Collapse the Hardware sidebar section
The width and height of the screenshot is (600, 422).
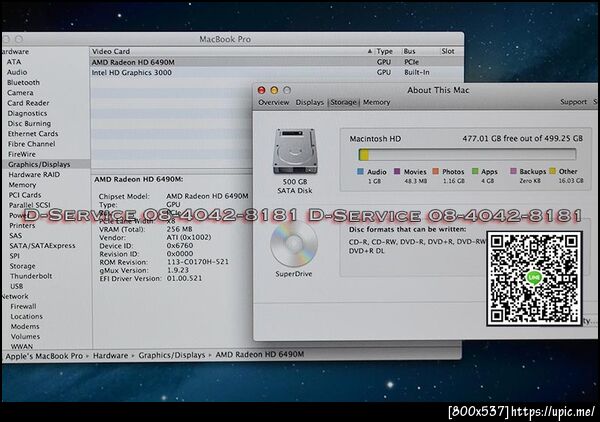(x=15, y=52)
